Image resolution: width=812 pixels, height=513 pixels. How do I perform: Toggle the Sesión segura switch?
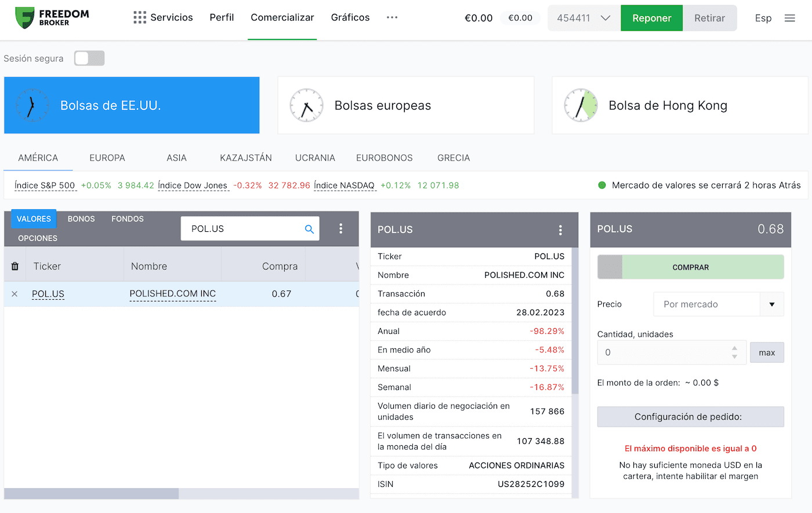click(x=89, y=58)
